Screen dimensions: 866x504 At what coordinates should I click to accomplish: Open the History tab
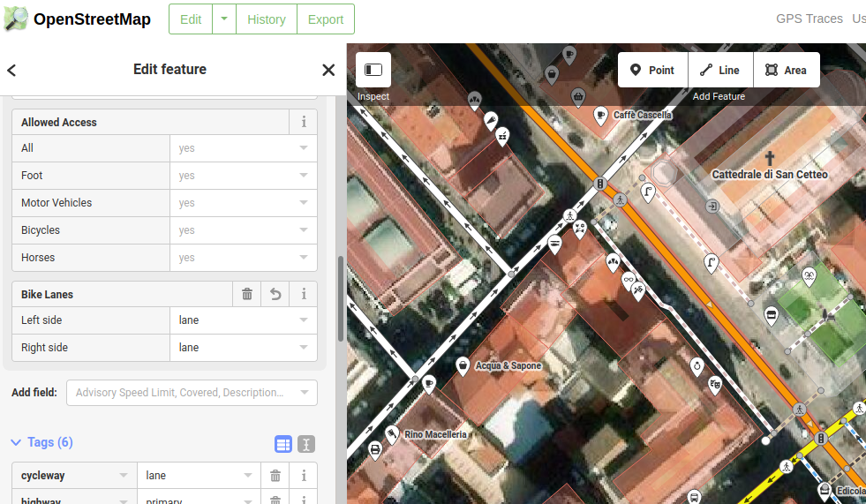[x=267, y=19]
